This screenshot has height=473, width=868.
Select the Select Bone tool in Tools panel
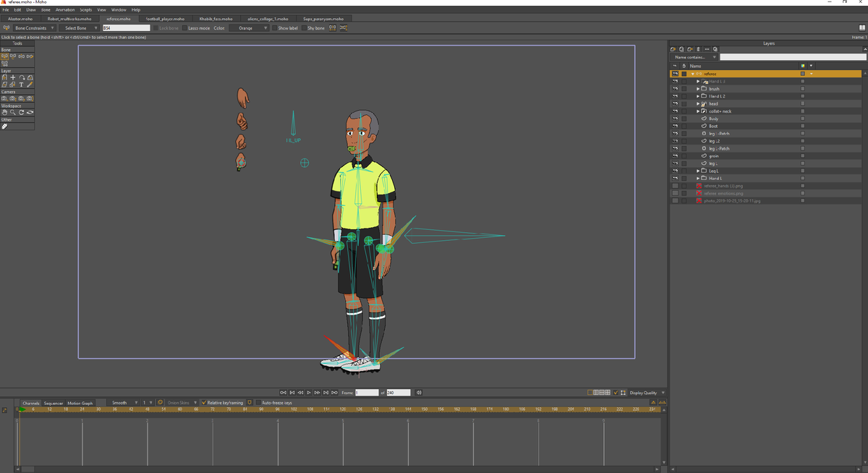4,56
